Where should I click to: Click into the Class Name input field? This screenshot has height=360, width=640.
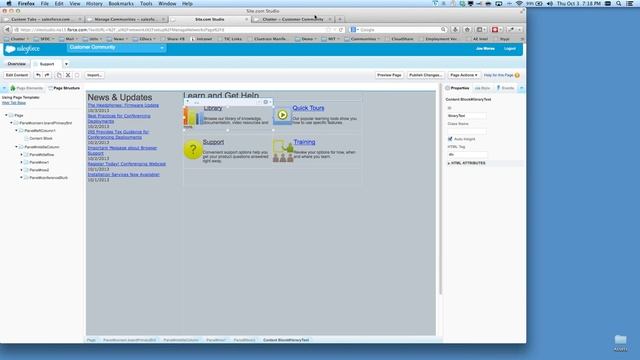[x=467, y=131]
